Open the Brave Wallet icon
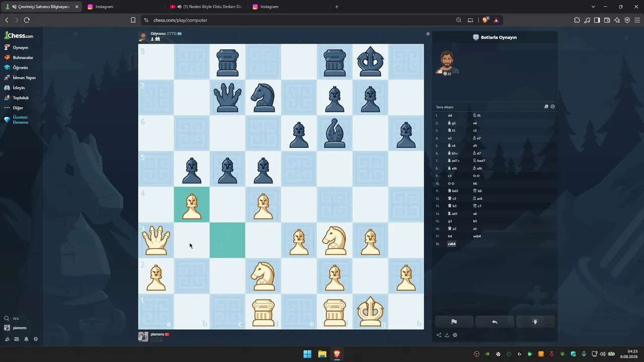This screenshot has width=644, height=362. pyautogui.click(x=607, y=20)
